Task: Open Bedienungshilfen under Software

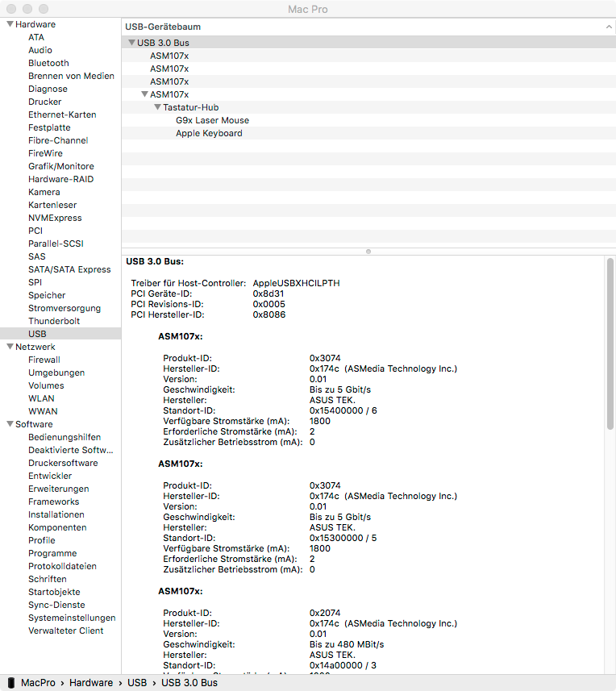Action: tap(65, 437)
